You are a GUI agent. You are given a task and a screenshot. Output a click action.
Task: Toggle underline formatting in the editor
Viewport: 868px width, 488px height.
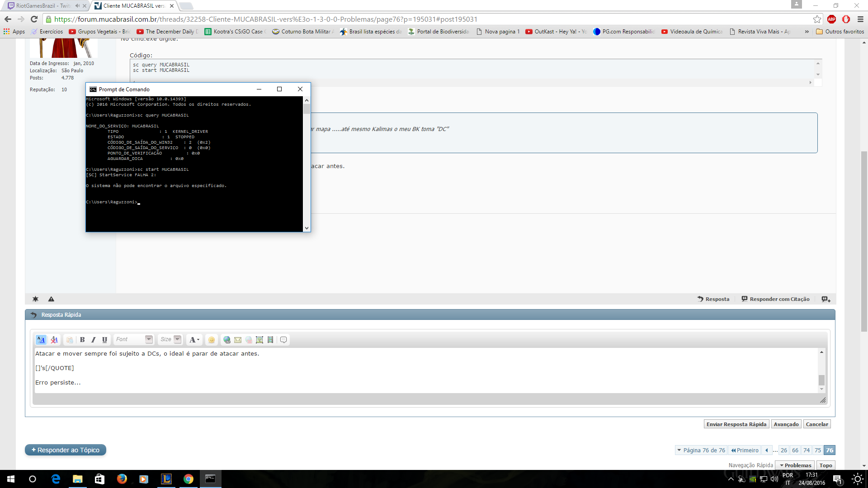pyautogui.click(x=104, y=340)
